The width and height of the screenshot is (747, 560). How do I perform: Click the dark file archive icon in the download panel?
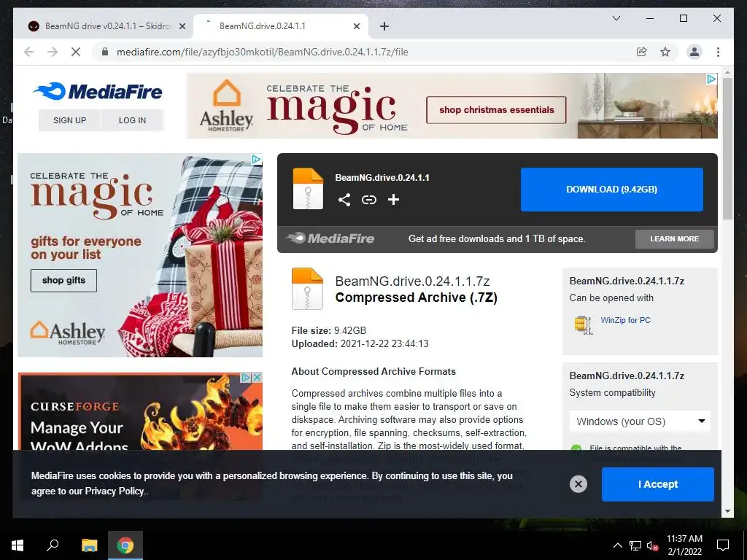tap(308, 189)
